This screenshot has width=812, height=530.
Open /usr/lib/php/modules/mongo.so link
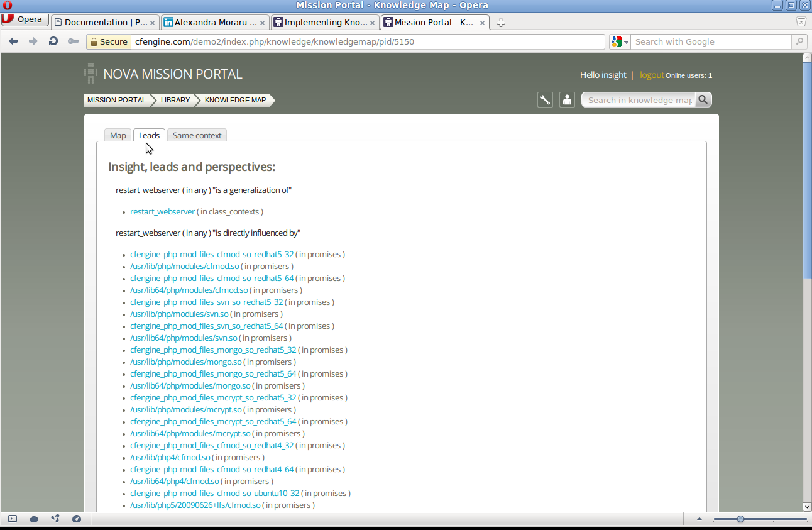pyautogui.click(x=185, y=362)
